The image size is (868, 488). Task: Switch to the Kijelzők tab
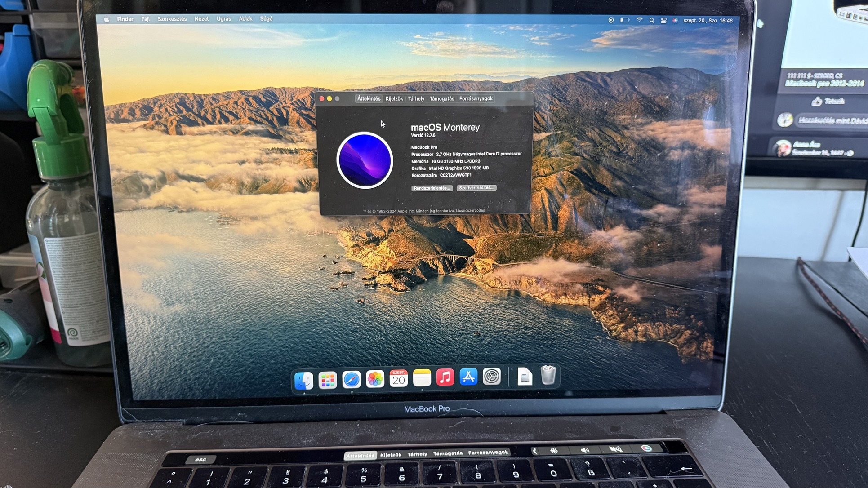(x=394, y=98)
